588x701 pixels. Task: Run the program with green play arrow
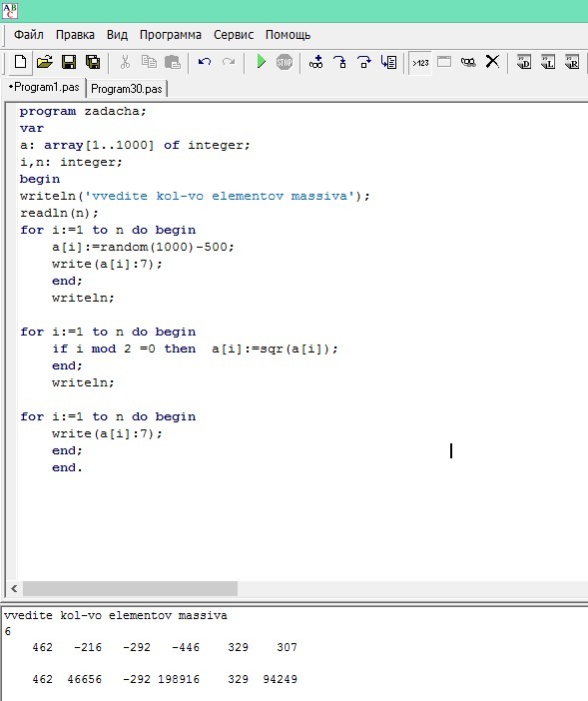point(262,62)
